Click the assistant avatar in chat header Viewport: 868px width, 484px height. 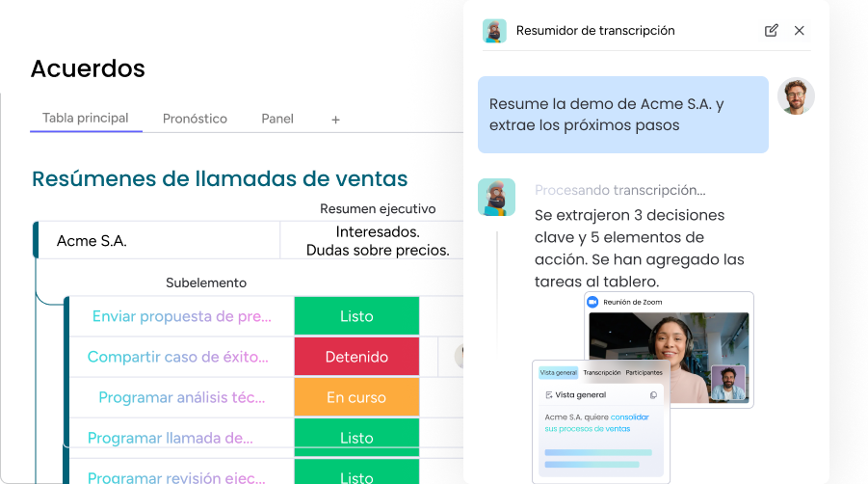point(494,31)
